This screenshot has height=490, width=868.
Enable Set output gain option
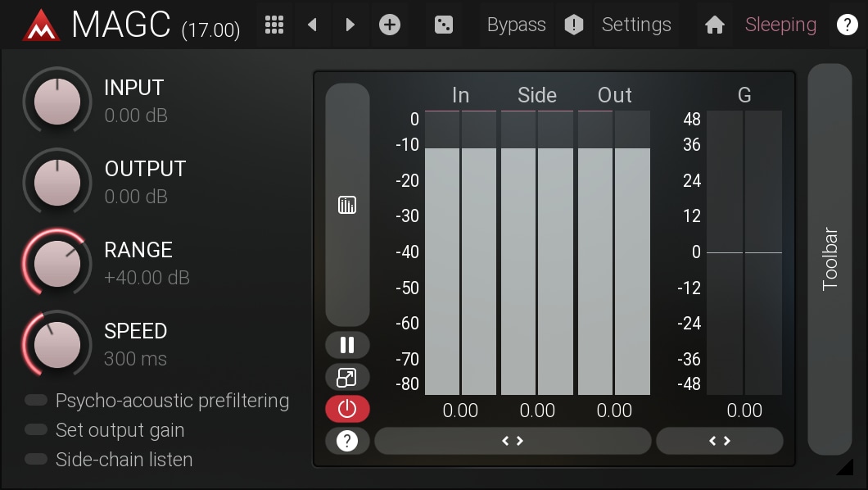(36, 430)
